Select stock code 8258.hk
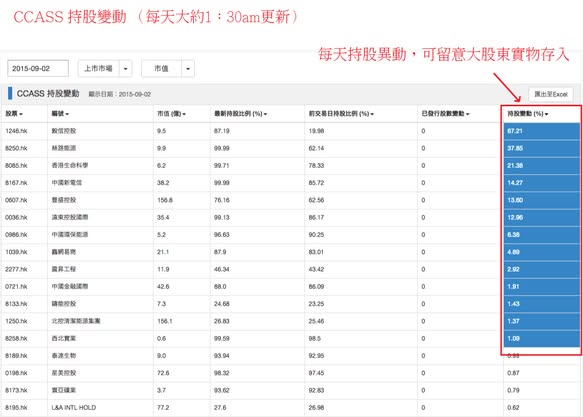Screen dimensions: 583x417 16,338
